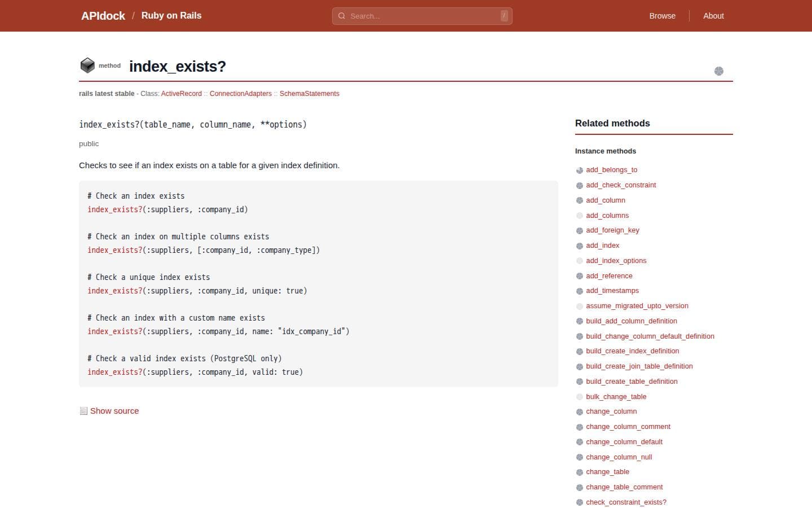Click the method cube icon beside the title

click(87, 65)
